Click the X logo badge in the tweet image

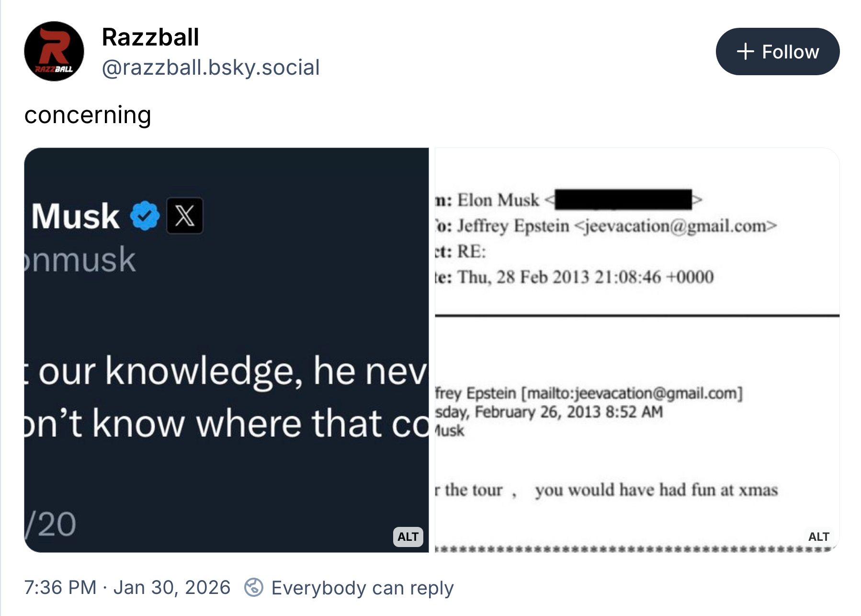coord(185,216)
